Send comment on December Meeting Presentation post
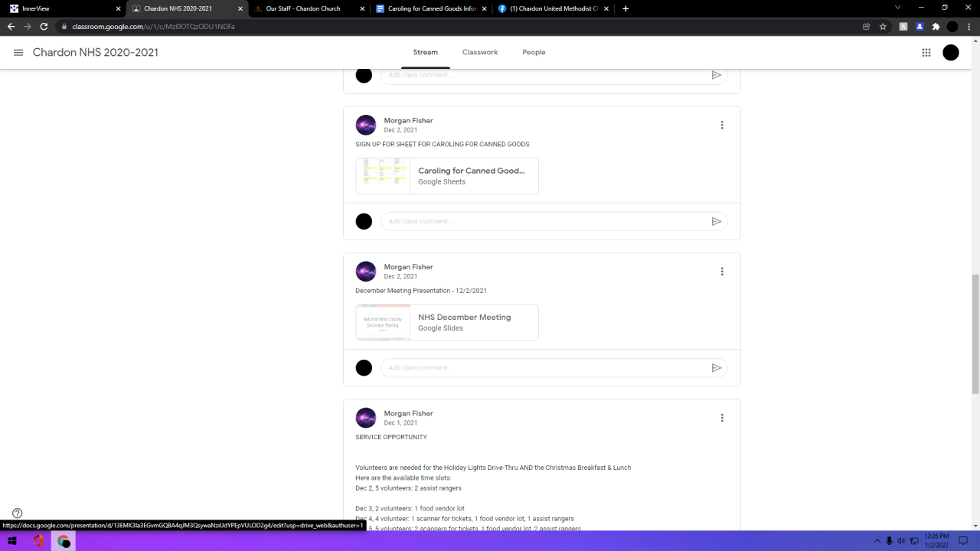The width and height of the screenshot is (980, 551). pos(717,368)
